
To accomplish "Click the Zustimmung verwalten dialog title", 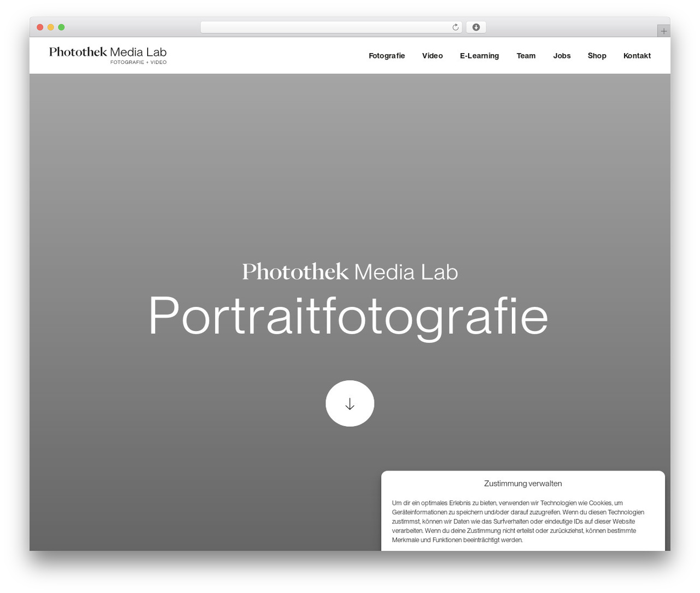I will (x=523, y=484).
